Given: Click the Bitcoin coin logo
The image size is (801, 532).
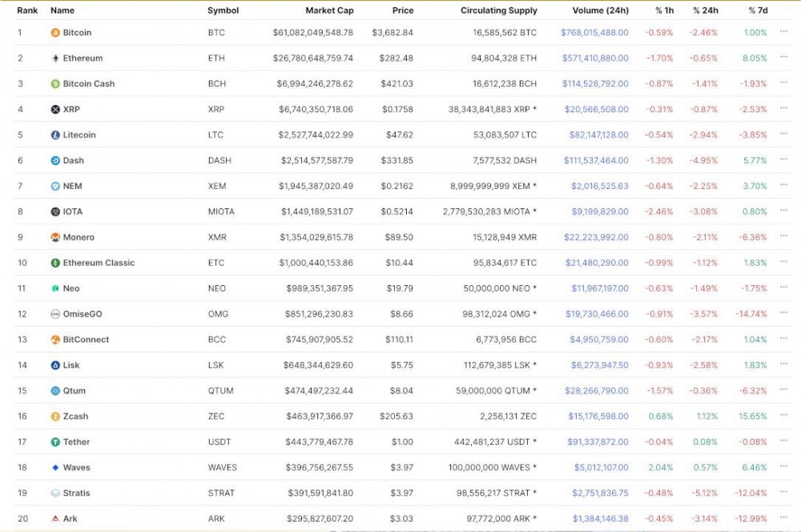Looking at the screenshot, I should click(55, 33).
